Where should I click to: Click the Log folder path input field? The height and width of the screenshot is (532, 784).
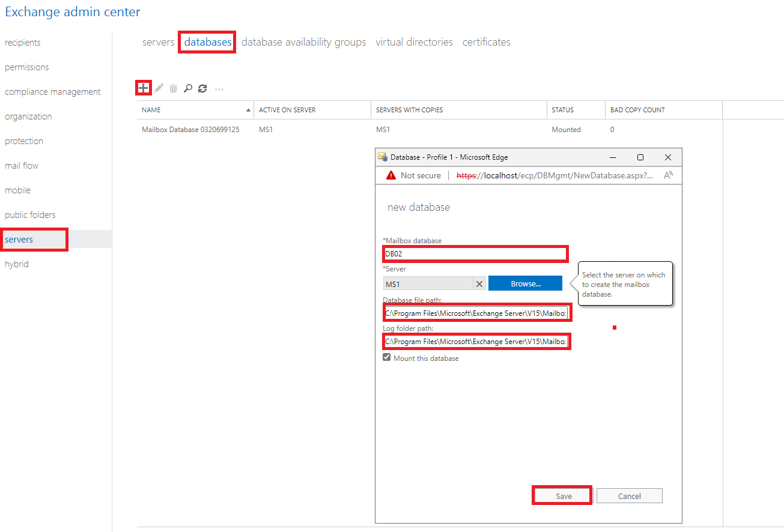point(475,342)
